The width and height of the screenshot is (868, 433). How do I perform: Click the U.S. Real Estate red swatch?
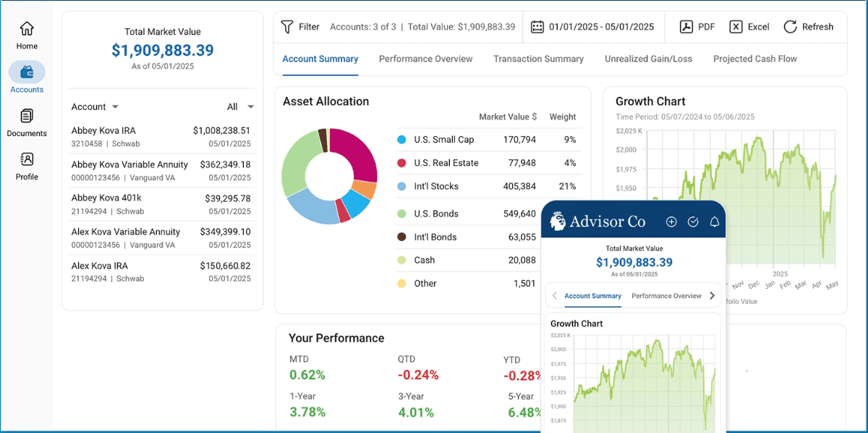pos(401,163)
